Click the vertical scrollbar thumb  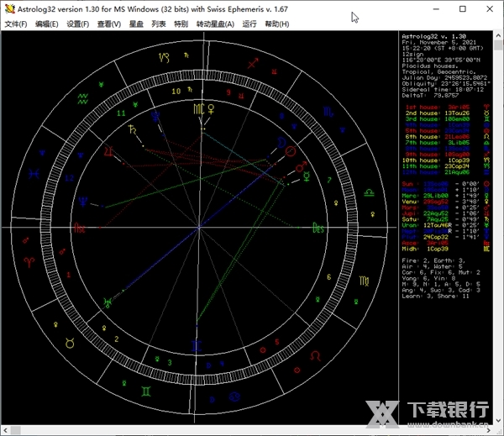click(498, 45)
